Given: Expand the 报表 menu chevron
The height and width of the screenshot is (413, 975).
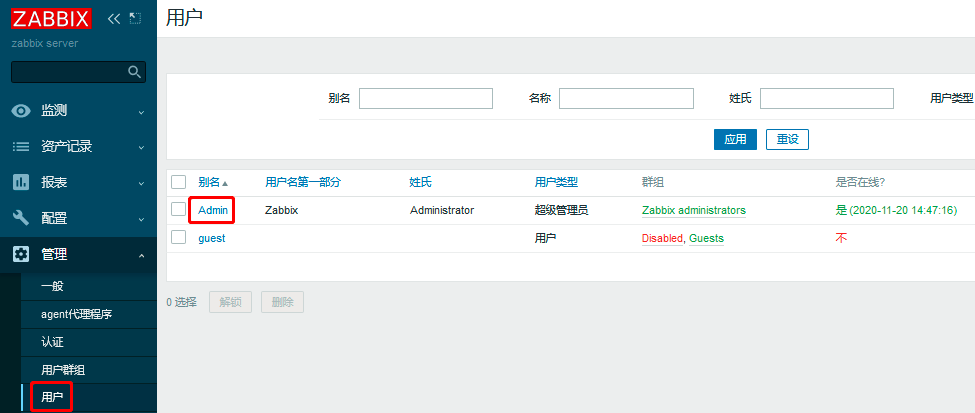Looking at the screenshot, I should click(x=141, y=184).
